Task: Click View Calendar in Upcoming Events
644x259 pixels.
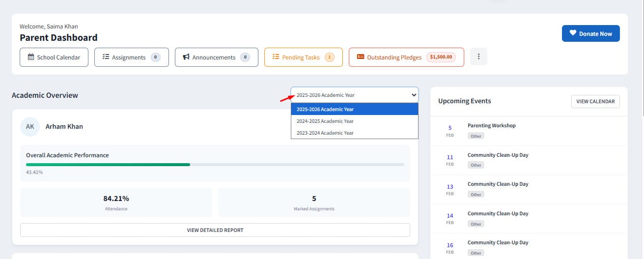Action: [x=595, y=101]
